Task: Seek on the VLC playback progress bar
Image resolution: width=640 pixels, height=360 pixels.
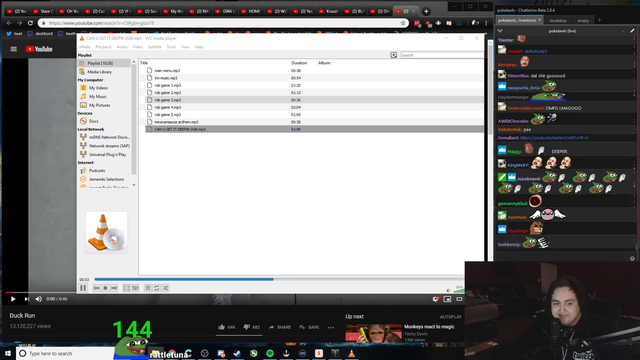Action: [279, 280]
